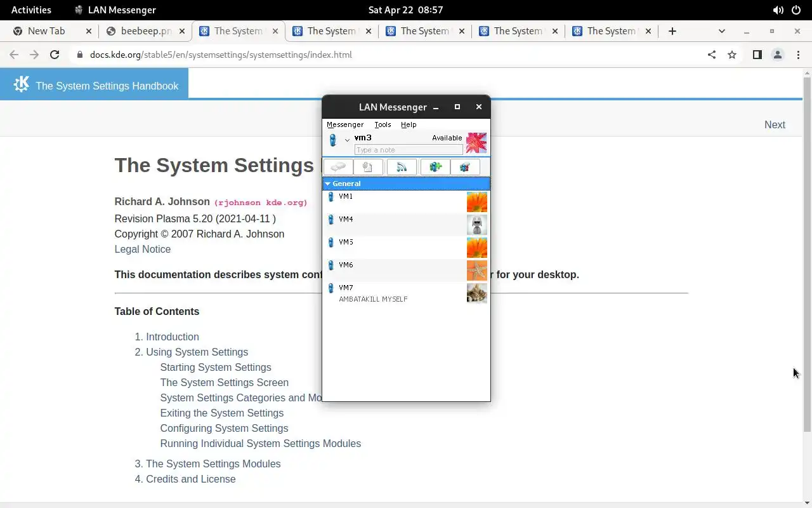Open the Messenger menu
This screenshot has height=508, width=812.
point(345,124)
